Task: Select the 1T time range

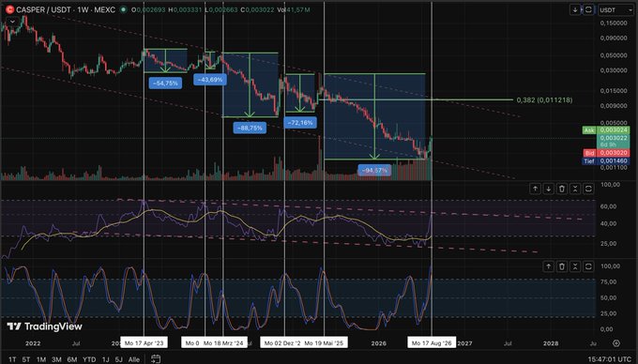Action: click(12, 359)
